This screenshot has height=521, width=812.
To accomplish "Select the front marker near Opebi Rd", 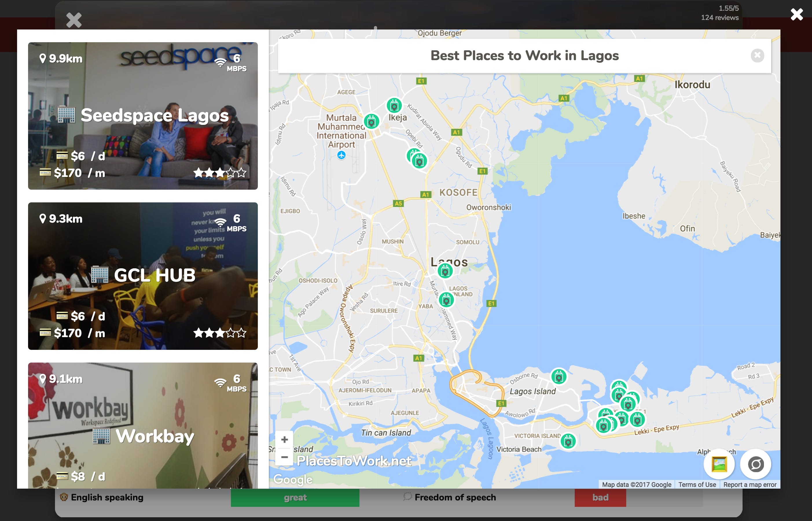I will (x=420, y=161).
